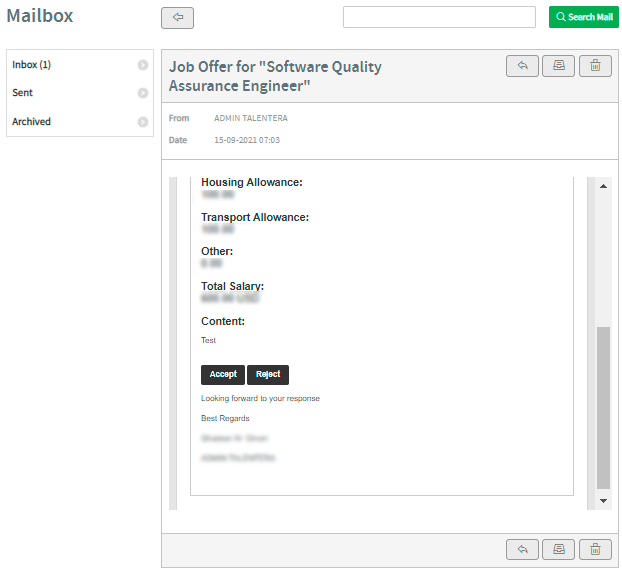Click the mail search text field
This screenshot has width=622, height=569.
(x=439, y=17)
